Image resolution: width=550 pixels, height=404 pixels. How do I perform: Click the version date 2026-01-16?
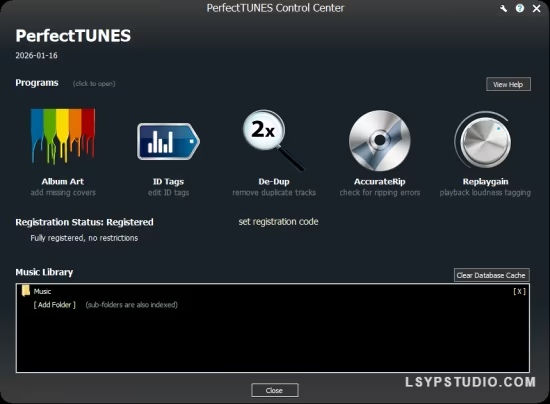coord(36,55)
